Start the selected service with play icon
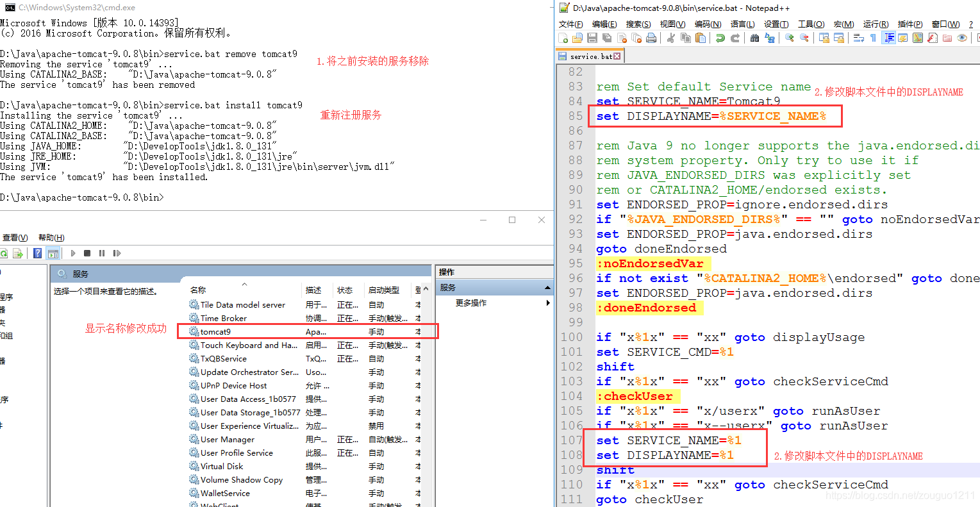 click(x=73, y=253)
